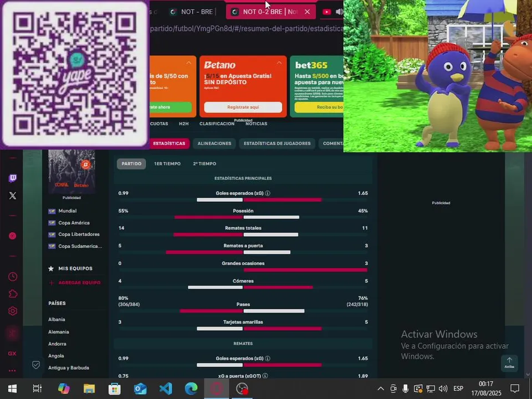Viewport: 532px width, 399px height.
Task: Open Task View on the taskbar
Action: tap(37, 388)
